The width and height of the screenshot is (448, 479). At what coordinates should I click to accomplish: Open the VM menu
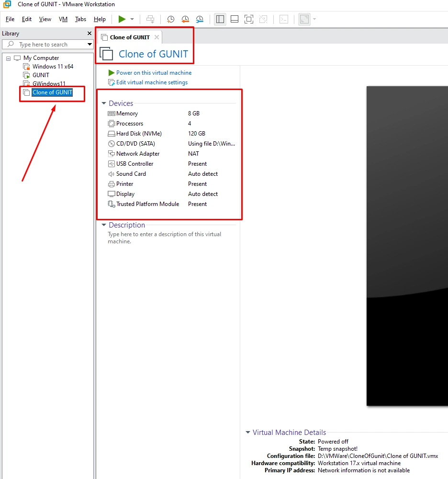63,19
